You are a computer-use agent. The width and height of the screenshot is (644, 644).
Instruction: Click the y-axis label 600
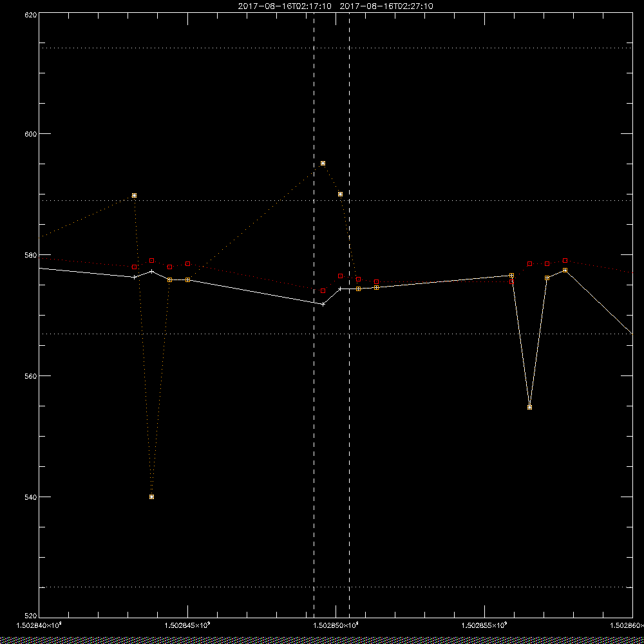pos(32,134)
